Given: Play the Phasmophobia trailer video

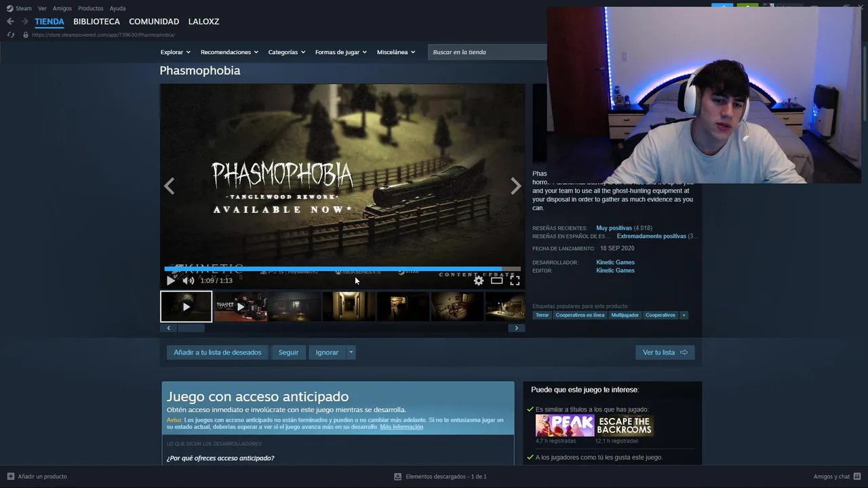Looking at the screenshot, I should coord(170,281).
